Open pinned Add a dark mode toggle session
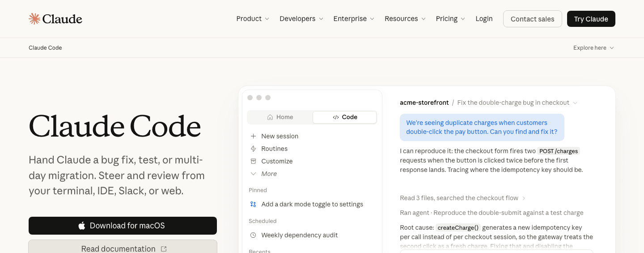This screenshot has height=253, width=644. [312, 204]
